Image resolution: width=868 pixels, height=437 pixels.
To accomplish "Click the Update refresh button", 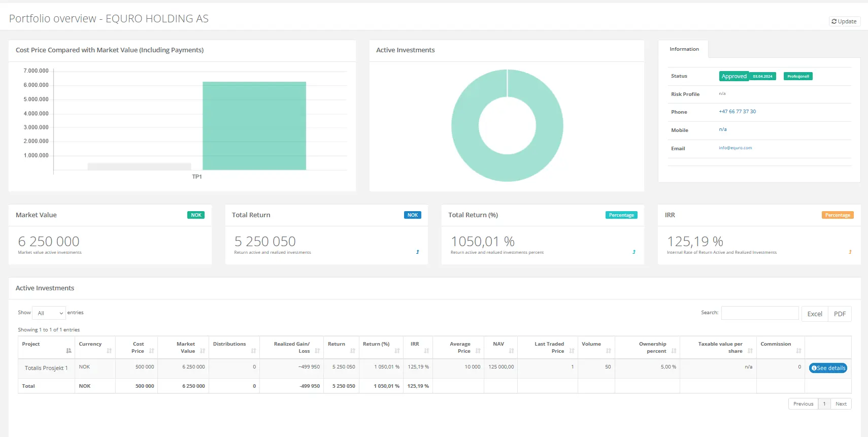I will 844,21.
